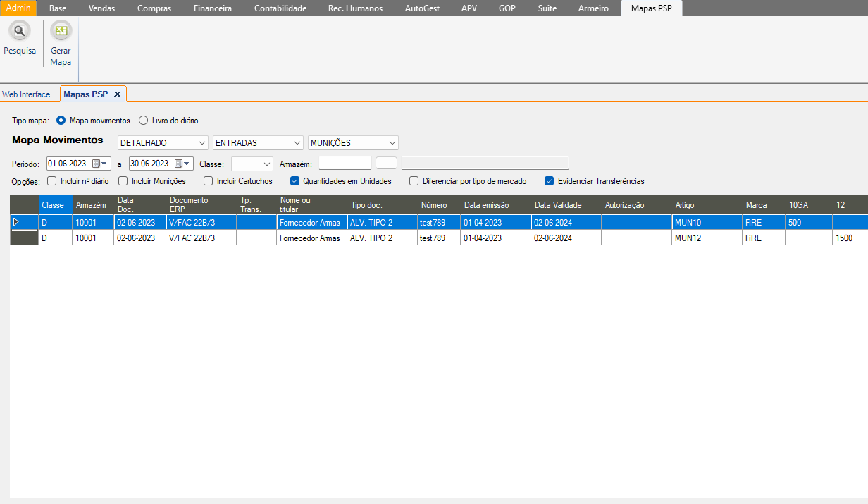Click the Pesquisa magnifier icon
Viewport: 868px width, 504px height.
19,32
